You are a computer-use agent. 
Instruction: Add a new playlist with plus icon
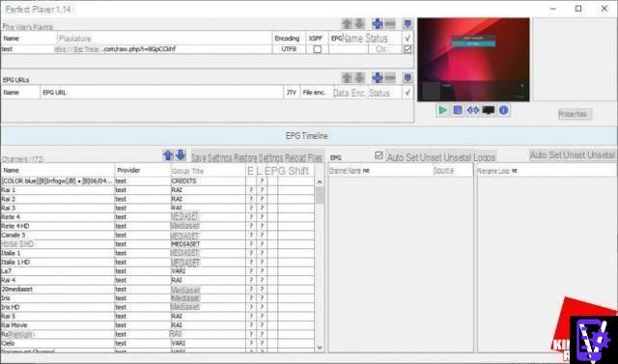point(378,23)
